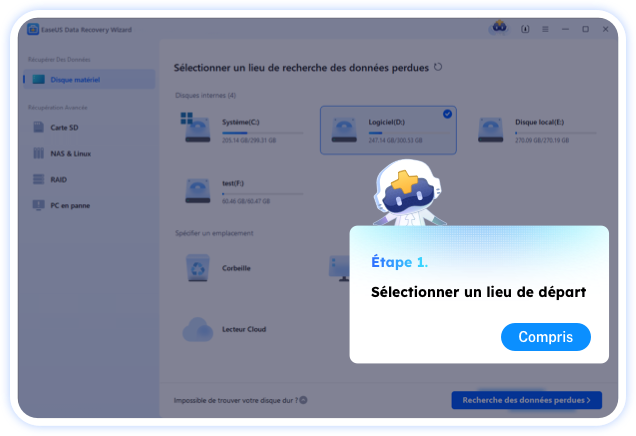This screenshot has width=636, height=436.
Task: Open the hamburger menu icon
Action: 545,29
